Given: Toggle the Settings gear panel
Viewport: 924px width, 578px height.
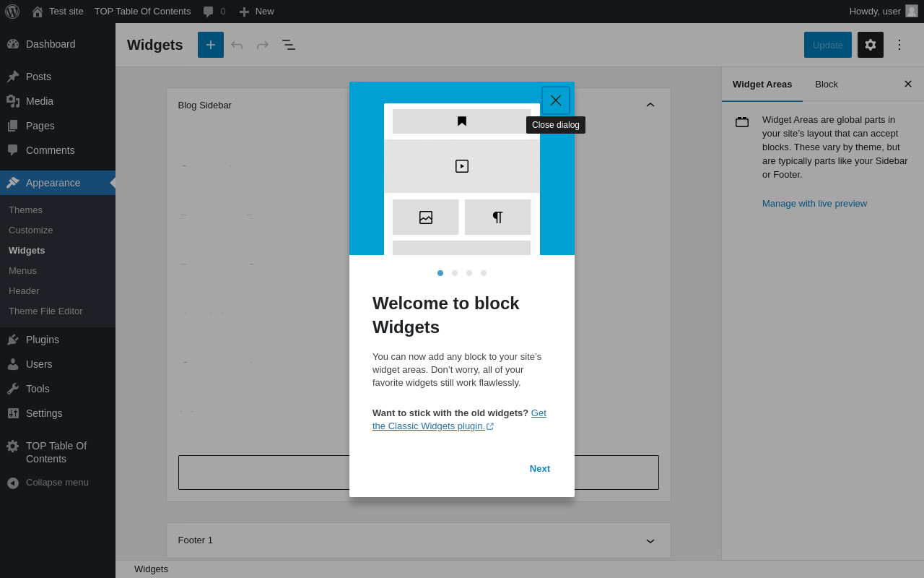Looking at the screenshot, I should [x=871, y=45].
